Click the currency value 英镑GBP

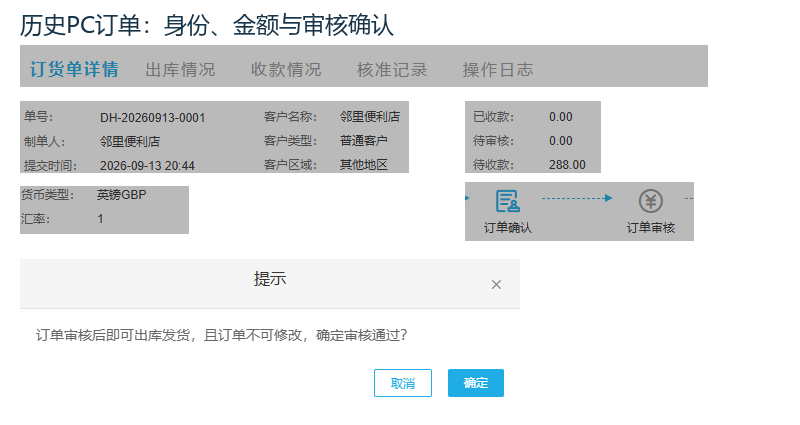121,195
